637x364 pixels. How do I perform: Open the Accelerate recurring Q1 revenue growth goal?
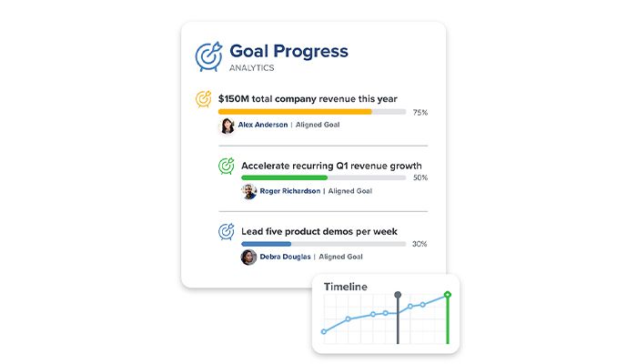pyautogui.click(x=331, y=166)
